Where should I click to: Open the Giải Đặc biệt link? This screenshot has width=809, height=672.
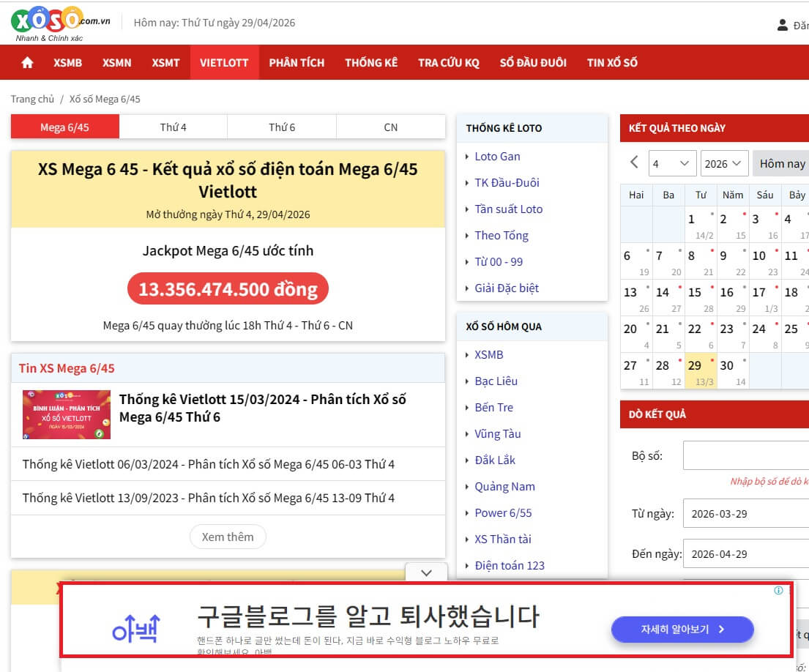[507, 288]
